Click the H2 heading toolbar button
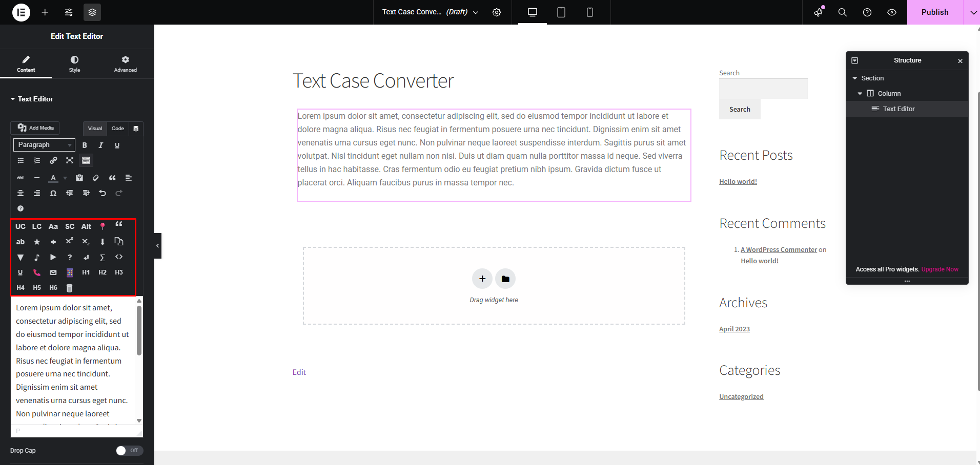This screenshot has width=980, height=465. (x=103, y=272)
